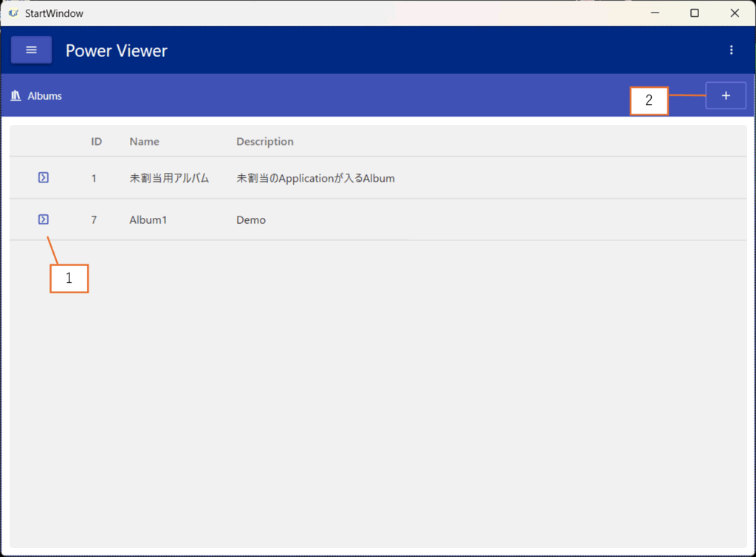Expand the 未割当用アルバム row
Screen dimensions: 756x557
(44, 177)
